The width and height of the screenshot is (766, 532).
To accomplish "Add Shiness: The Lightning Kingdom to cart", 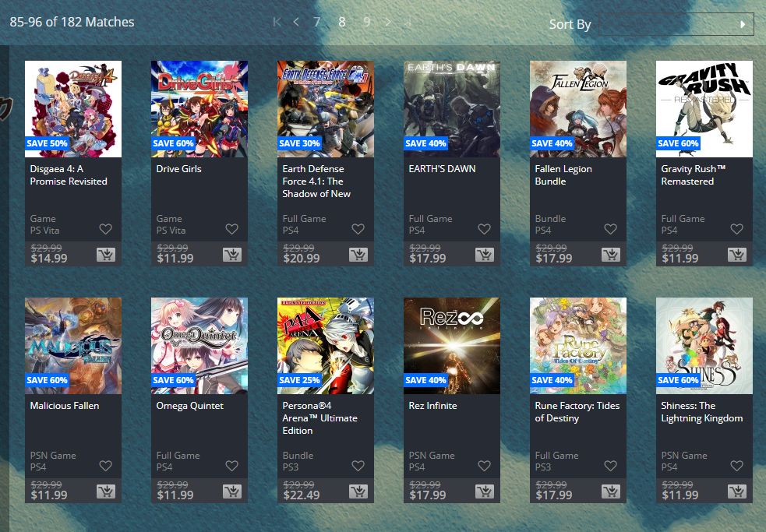I will pos(736,491).
